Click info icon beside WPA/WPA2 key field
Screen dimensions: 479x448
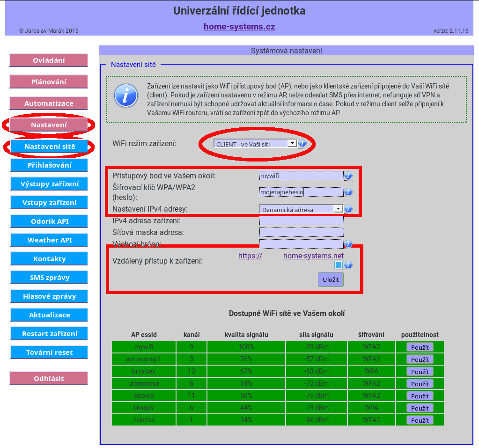348,192
